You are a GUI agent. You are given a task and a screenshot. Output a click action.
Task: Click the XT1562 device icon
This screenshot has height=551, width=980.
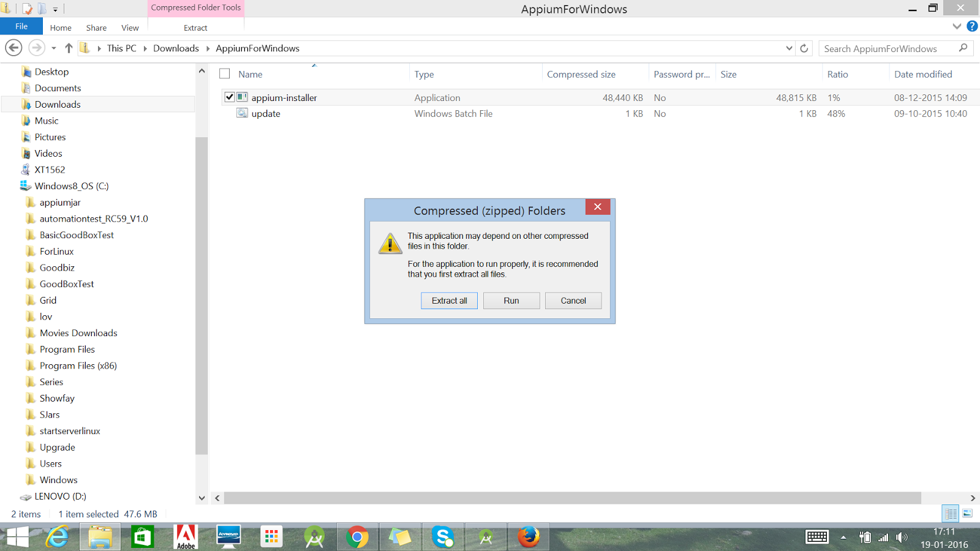(26, 170)
